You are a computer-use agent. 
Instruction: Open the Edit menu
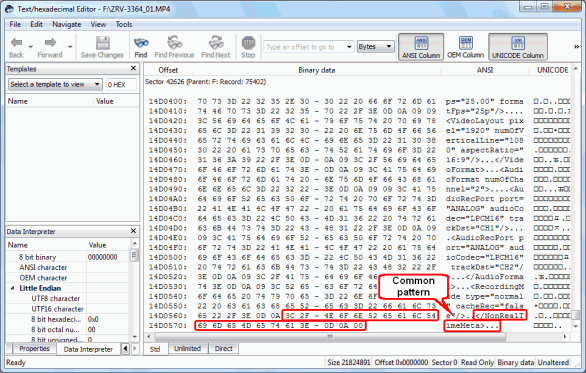point(36,24)
